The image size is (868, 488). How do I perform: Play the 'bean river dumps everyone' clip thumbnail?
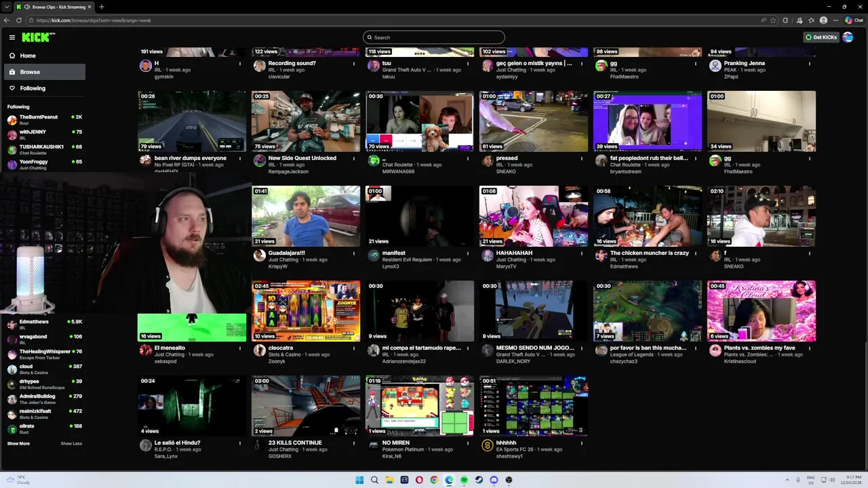tap(192, 121)
